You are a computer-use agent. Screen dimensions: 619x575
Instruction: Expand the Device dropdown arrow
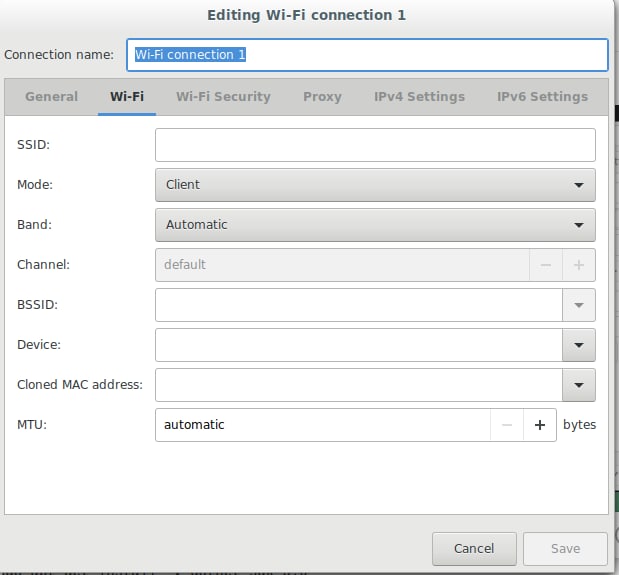point(579,345)
